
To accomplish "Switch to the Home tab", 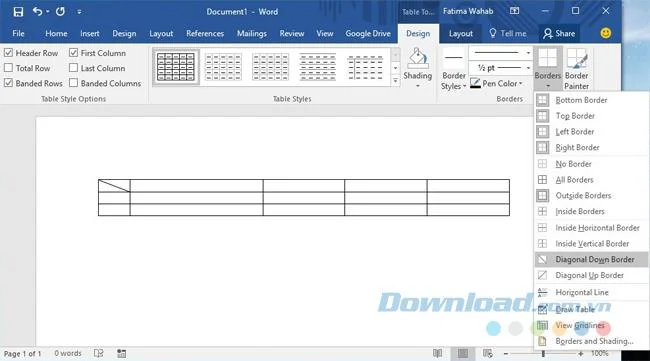I will (56, 34).
